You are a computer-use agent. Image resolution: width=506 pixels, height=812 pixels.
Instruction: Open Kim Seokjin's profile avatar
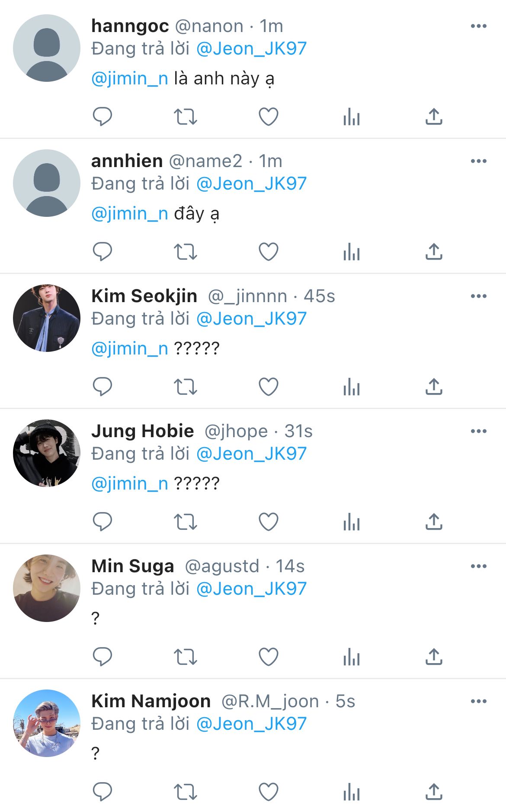coord(47,318)
